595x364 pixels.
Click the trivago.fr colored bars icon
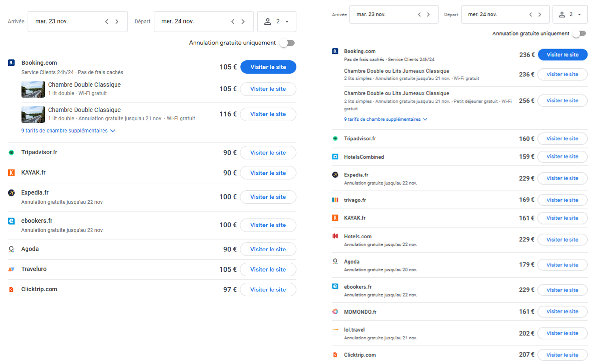pyautogui.click(x=335, y=200)
